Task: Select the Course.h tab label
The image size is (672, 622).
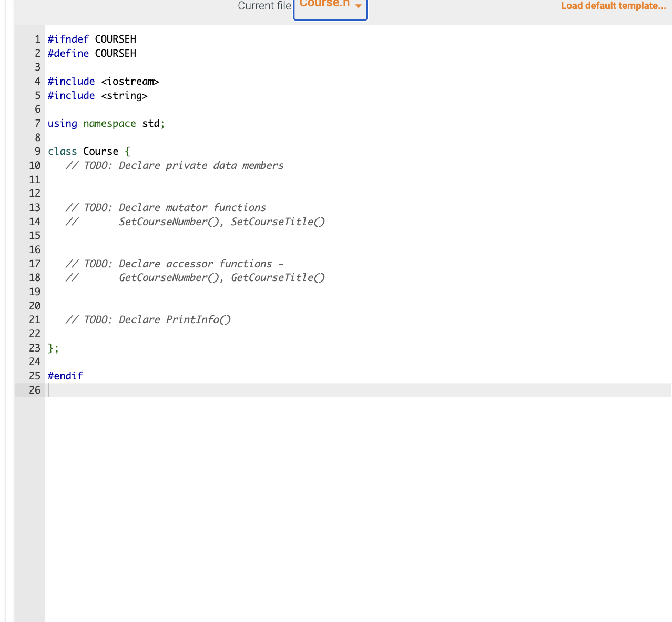Action: click(x=324, y=3)
